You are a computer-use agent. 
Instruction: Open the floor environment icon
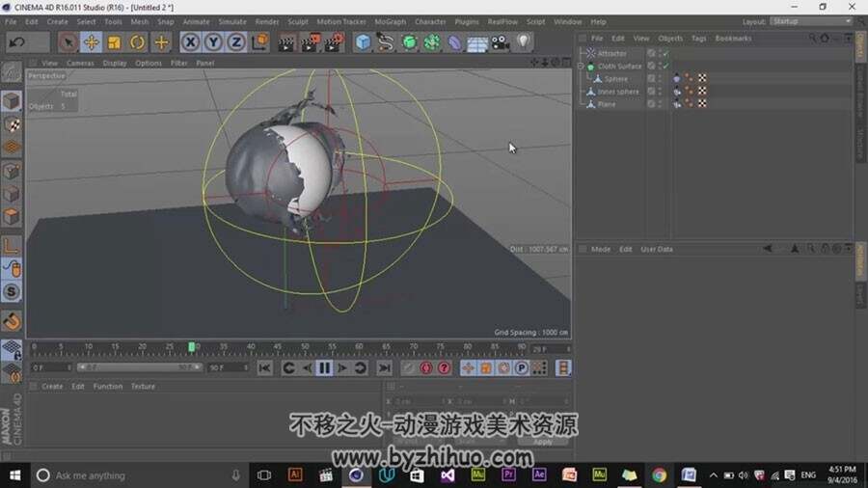point(477,43)
